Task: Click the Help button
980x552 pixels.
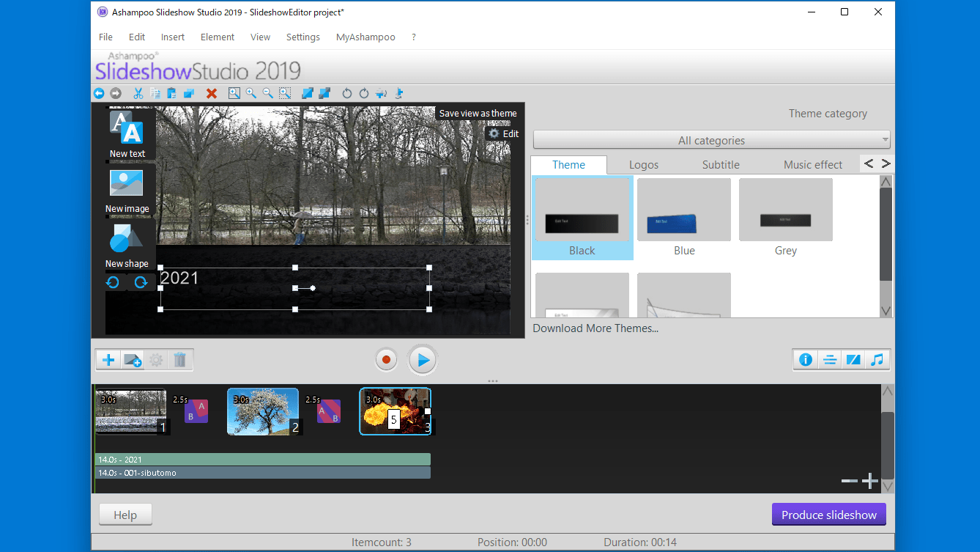Action: (x=125, y=515)
